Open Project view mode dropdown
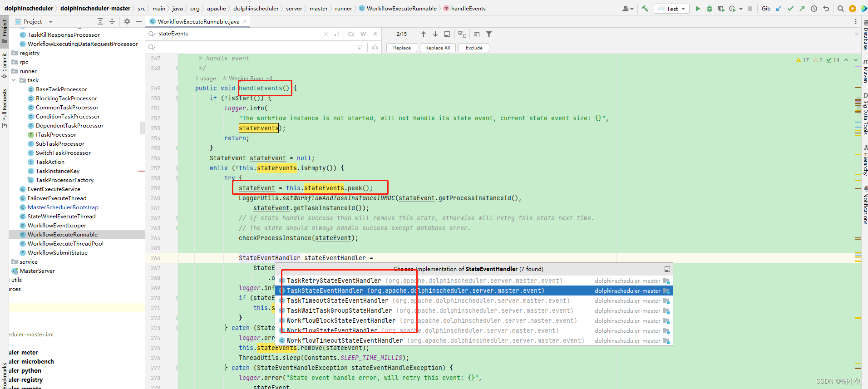The height and width of the screenshot is (389, 868). pos(51,22)
